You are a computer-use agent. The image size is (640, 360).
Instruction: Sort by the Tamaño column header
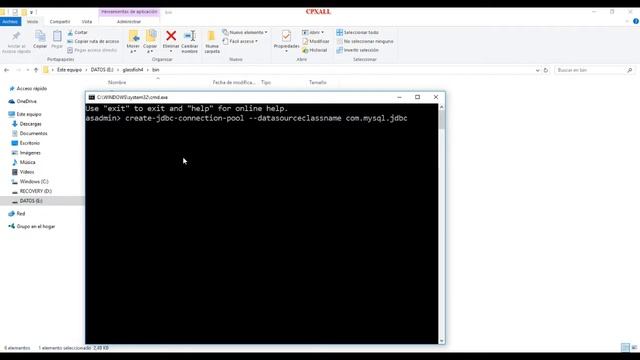tap(318, 82)
